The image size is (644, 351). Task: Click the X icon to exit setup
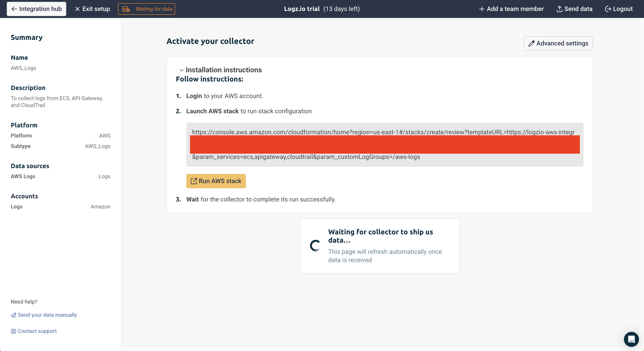(77, 9)
